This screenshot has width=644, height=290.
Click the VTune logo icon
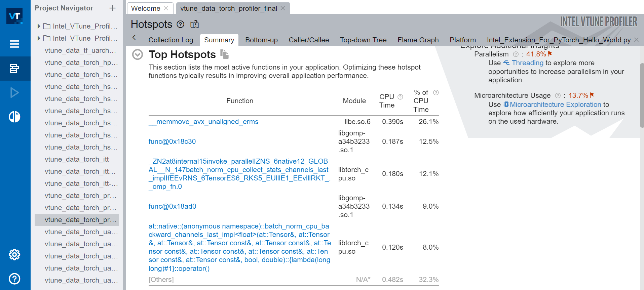click(x=14, y=16)
